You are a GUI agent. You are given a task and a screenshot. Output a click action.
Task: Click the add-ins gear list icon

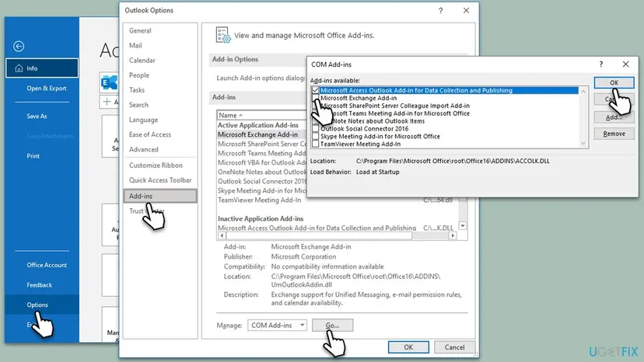tap(223, 35)
